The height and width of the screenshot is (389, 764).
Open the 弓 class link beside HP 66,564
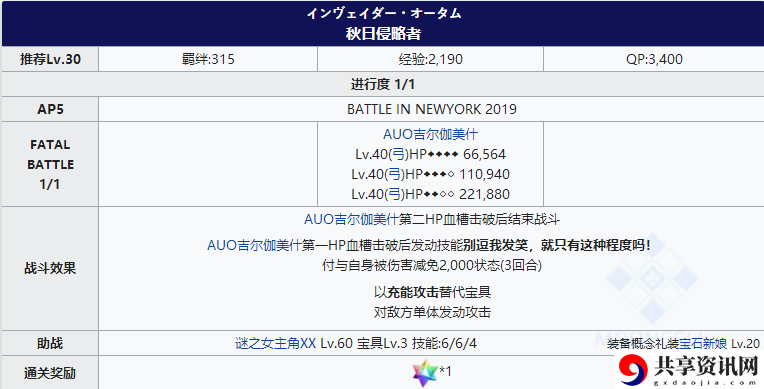tap(398, 155)
